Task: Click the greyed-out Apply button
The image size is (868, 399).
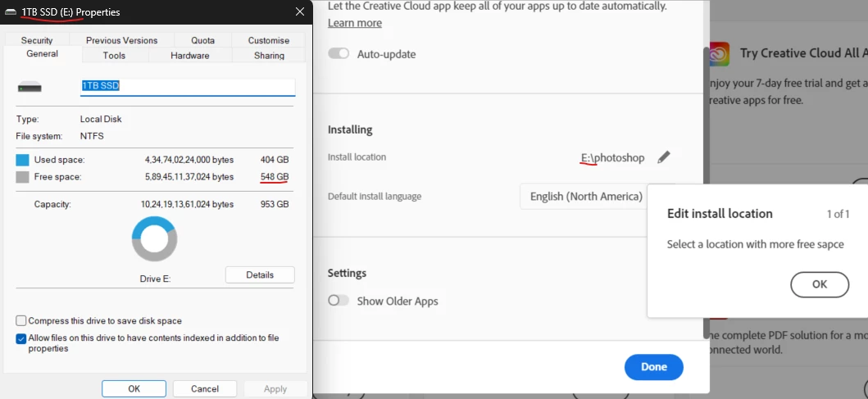Action: pos(275,388)
